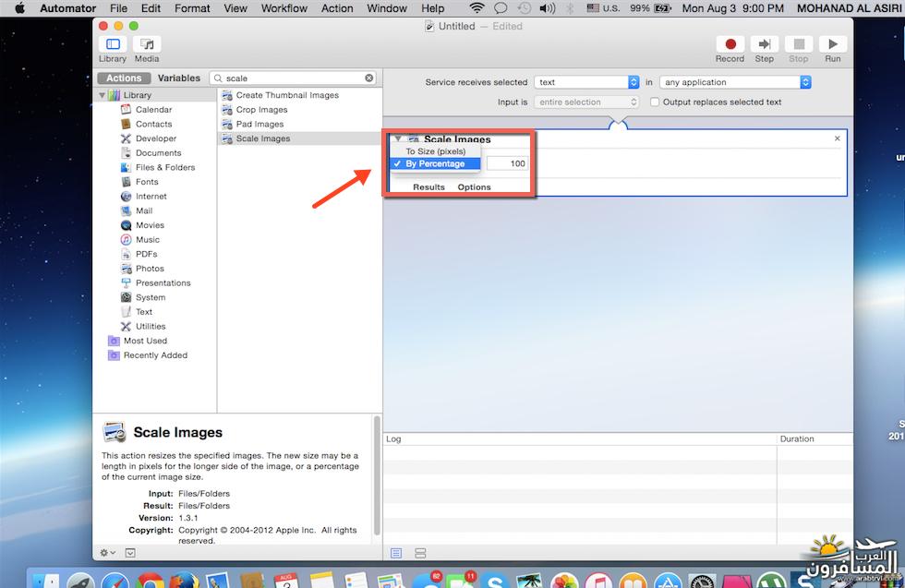905x588 pixels.
Task: Collapse the Library tree disclosure triangle
Action: (103, 95)
